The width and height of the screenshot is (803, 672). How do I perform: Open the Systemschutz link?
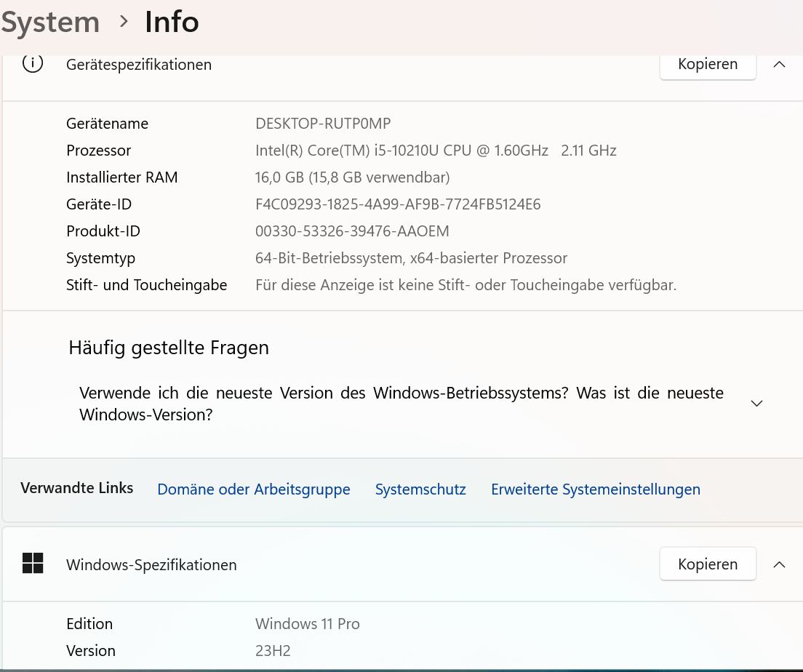pos(420,489)
